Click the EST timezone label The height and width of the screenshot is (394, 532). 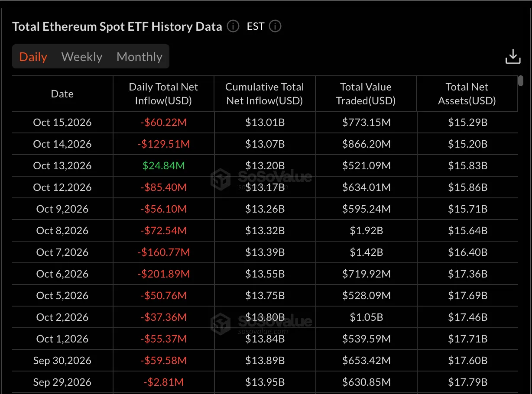click(256, 26)
